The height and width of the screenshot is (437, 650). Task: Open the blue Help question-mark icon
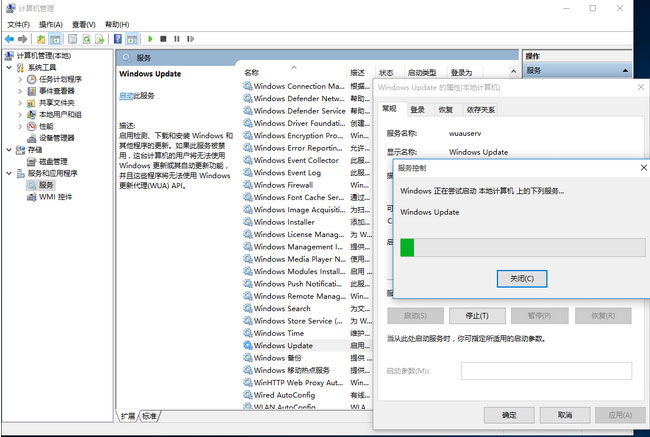[x=118, y=39]
